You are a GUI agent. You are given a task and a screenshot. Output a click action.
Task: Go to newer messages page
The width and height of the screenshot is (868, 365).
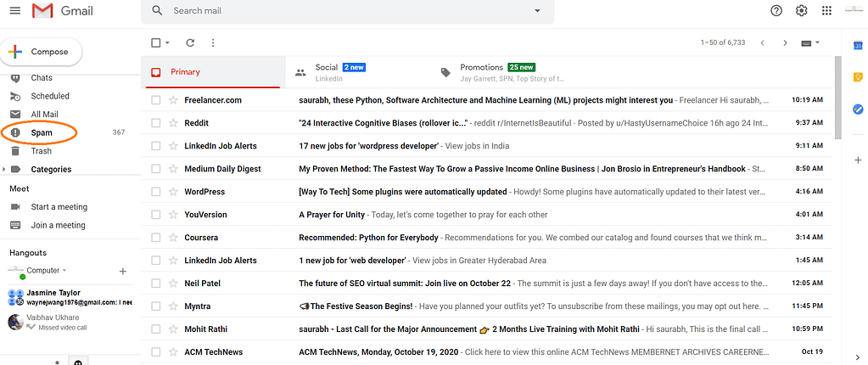click(762, 42)
